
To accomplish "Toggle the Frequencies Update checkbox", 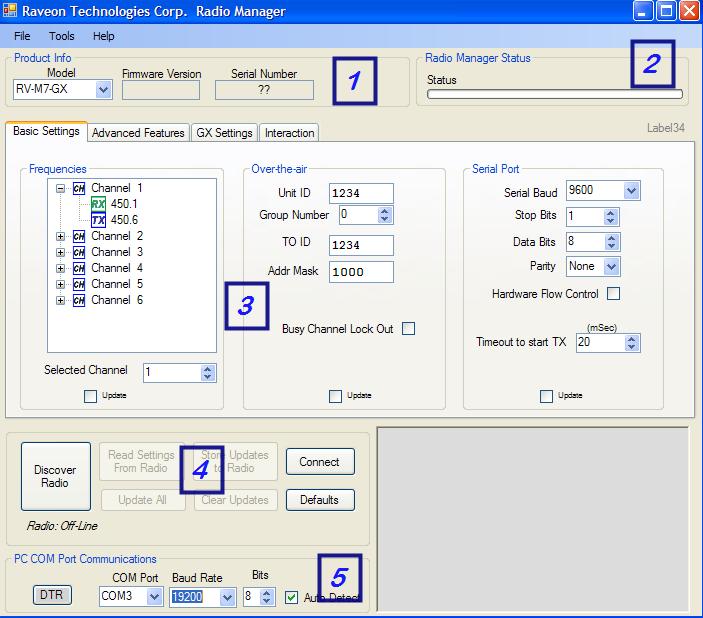I will point(90,396).
